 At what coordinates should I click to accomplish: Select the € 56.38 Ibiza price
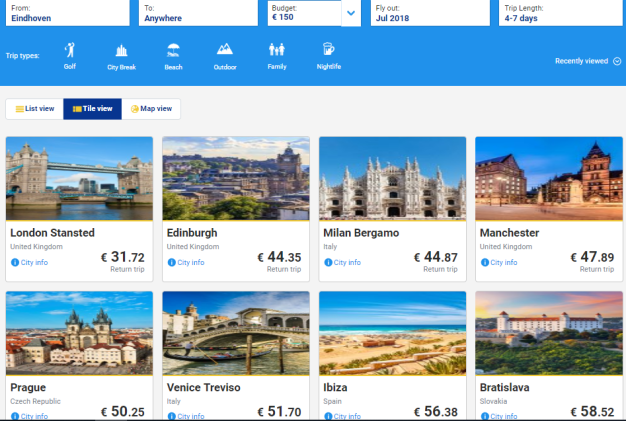pos(436,412)
